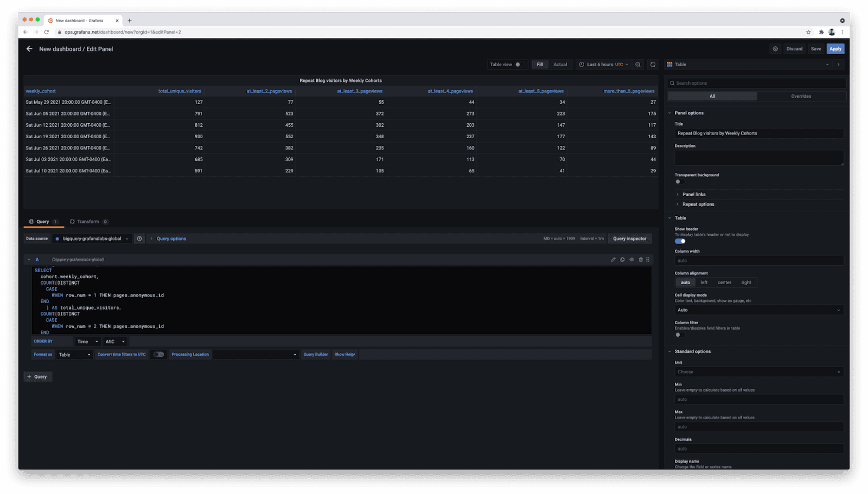Duplicate query A with the copy icon
This screenshot has width=868, height=494.
click(623, 260)
